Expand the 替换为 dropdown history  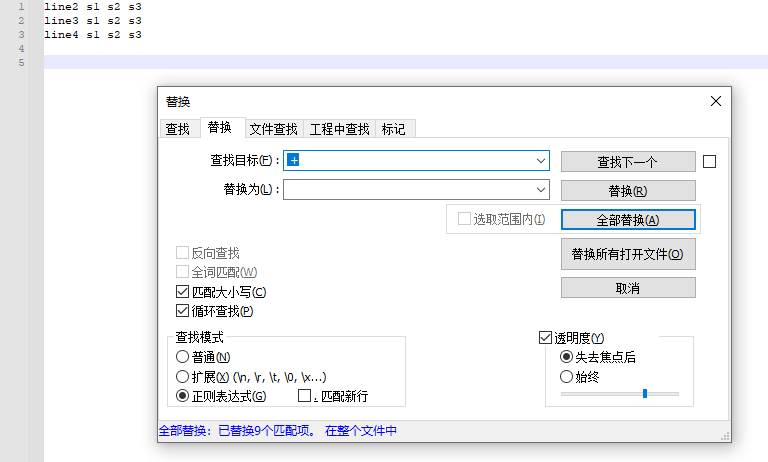[541, 190]
